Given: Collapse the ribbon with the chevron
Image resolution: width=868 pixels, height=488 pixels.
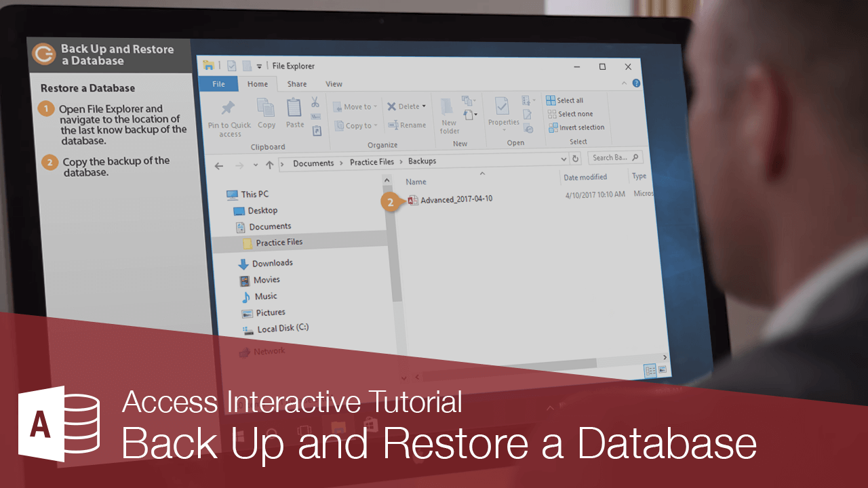Looking at the screenshot, I should tap(625, 83).
